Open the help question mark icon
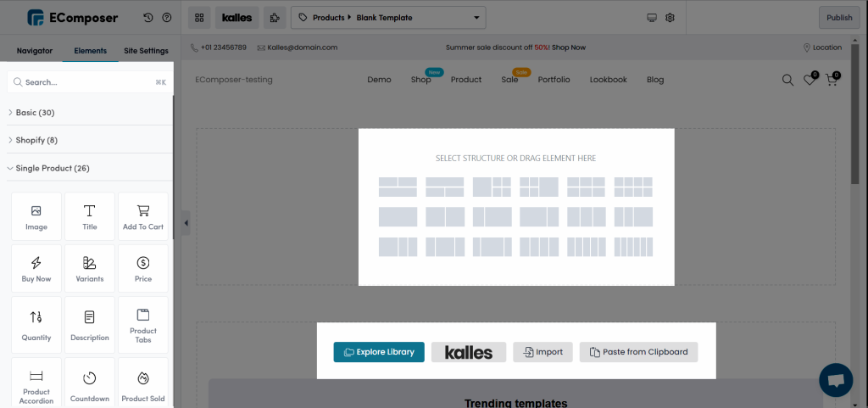868x408 pixels. point(167,18)
